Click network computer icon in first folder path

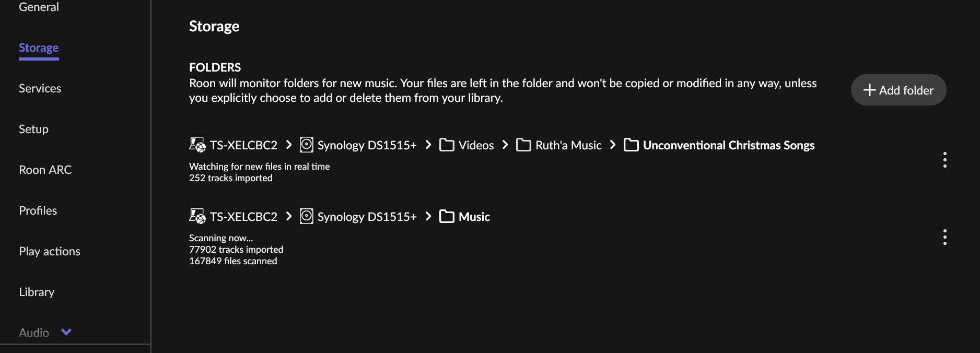(197, 145)
